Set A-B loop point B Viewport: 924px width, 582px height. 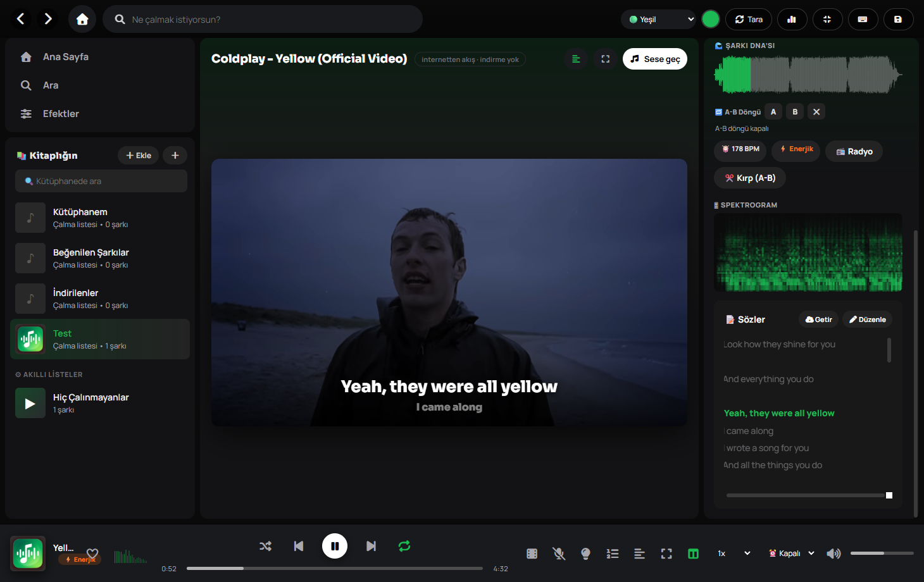(x=795, y=112)
